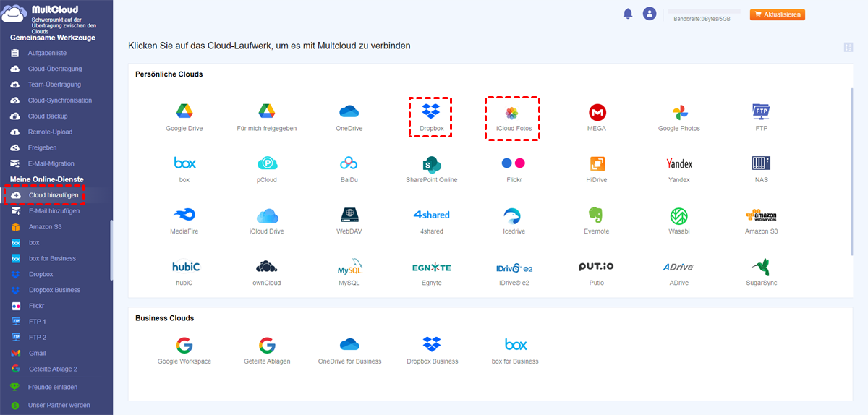Add OneDrive personal cloud
The image size is (868, 415).
pyautogui.click(x=349, y=118)
